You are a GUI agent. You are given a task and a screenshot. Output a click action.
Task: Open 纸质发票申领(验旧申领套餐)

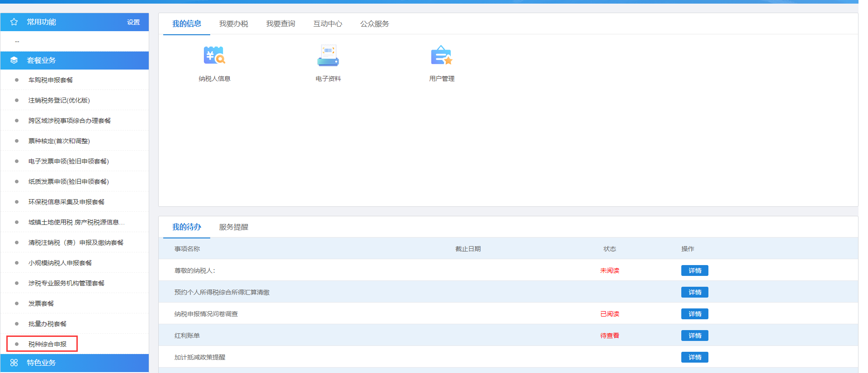(69, 182)
